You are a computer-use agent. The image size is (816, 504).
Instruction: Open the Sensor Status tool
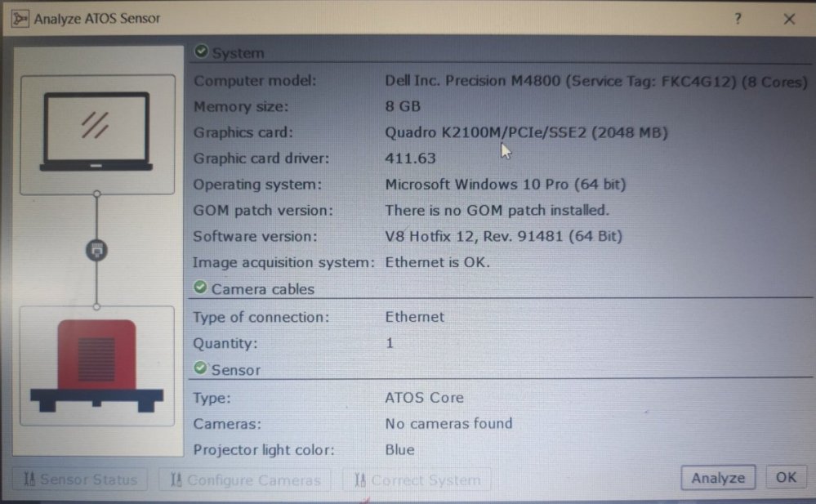point(80,479)
